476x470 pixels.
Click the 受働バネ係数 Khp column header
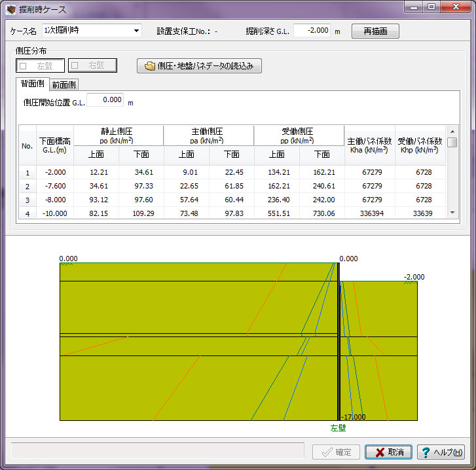pos(420,145)
